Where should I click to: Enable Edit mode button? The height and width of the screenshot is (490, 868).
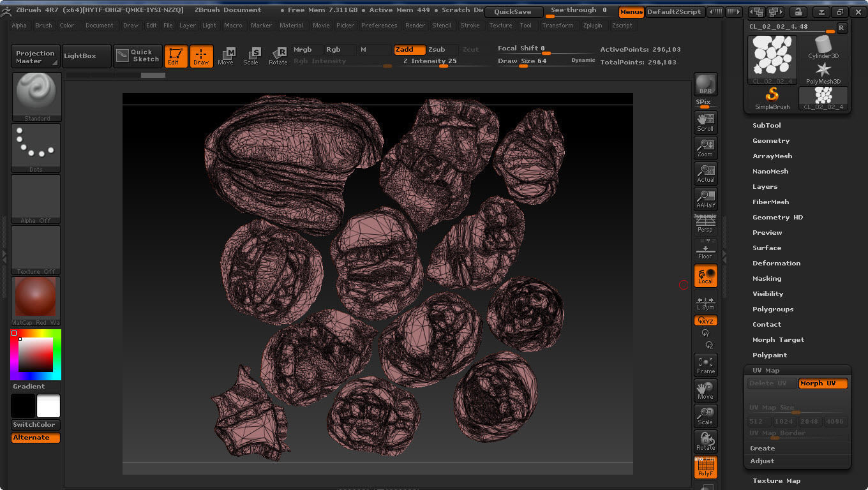click(176, 56)
